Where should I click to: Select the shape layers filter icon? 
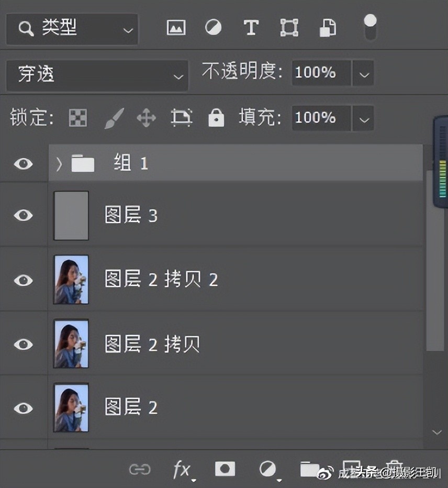(289, 28)
